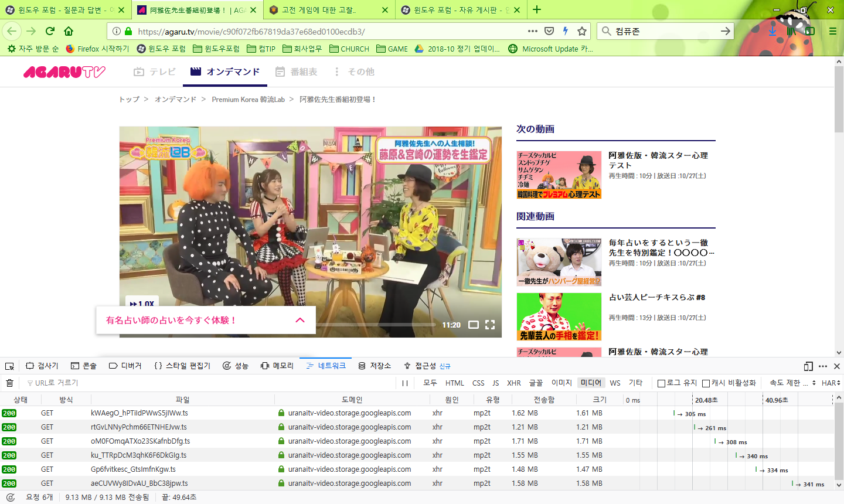This screenshot has width=844, height=504.
Task: Switch to the 콘솔 devtools tab
Action: pos(83,366)
